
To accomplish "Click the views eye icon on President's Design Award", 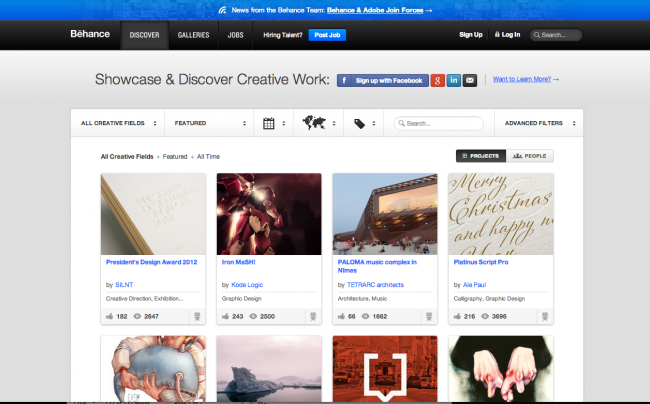I will [137, 316].
